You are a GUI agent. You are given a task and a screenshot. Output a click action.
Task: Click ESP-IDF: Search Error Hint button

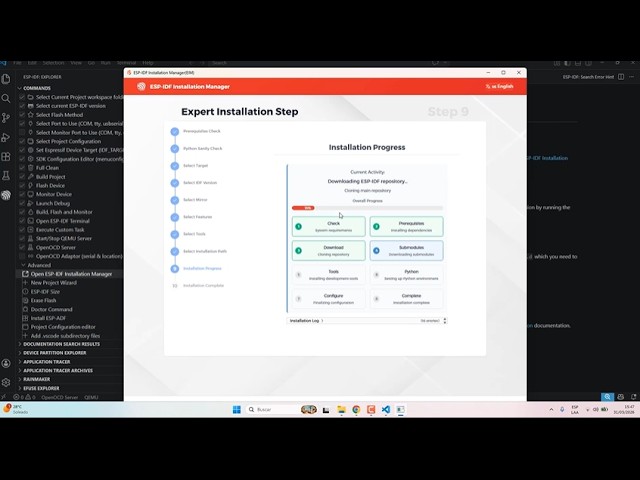tap(588, 77)
